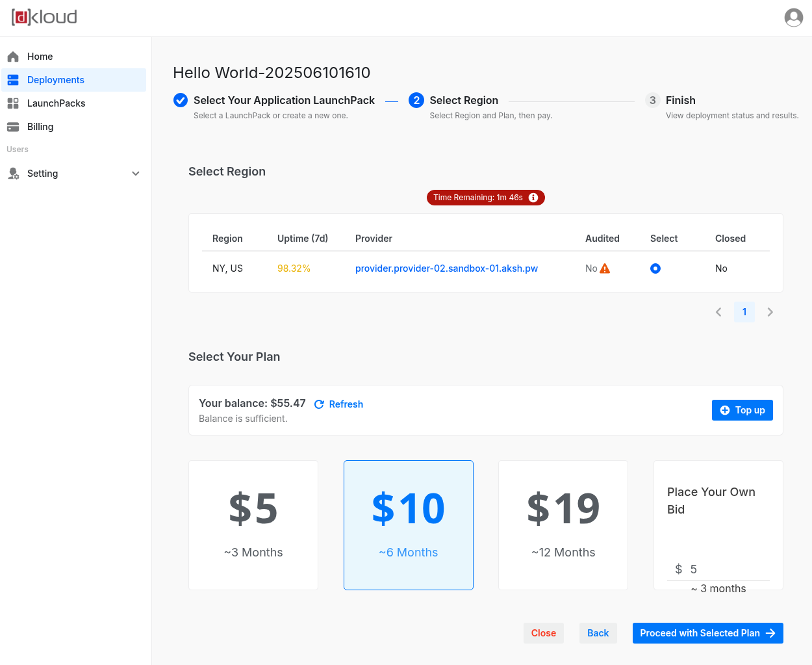Go to next page of regions

point(770,312)
